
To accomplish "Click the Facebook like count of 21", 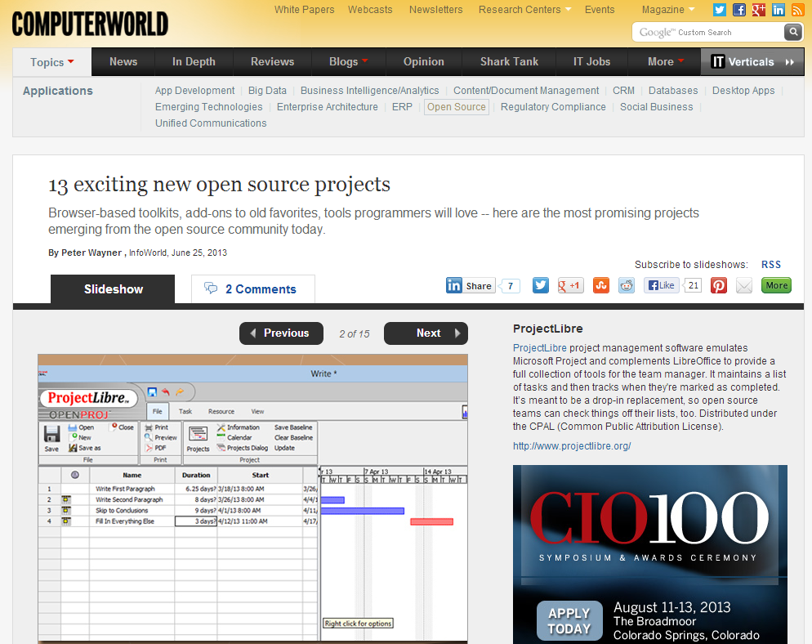I will pyautogui.click(x=693, y=285).
